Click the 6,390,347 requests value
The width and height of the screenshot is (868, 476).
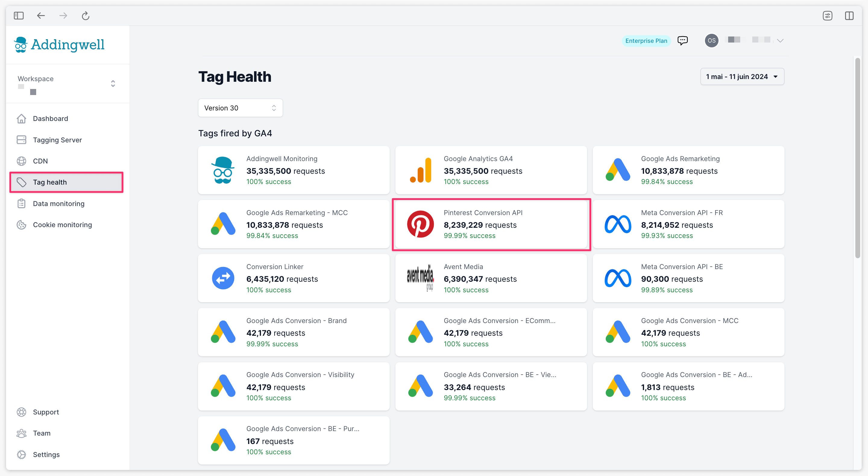click(x=480, y=279)
